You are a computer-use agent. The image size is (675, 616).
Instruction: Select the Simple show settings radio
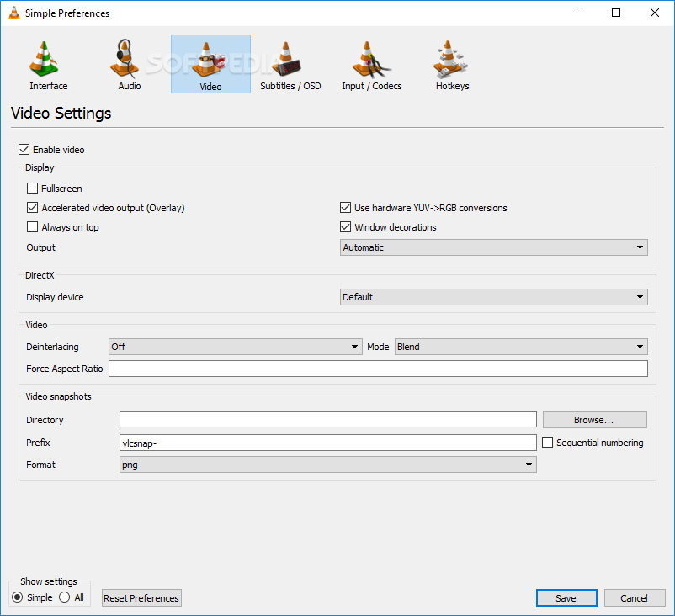click(x=17, y=597)
